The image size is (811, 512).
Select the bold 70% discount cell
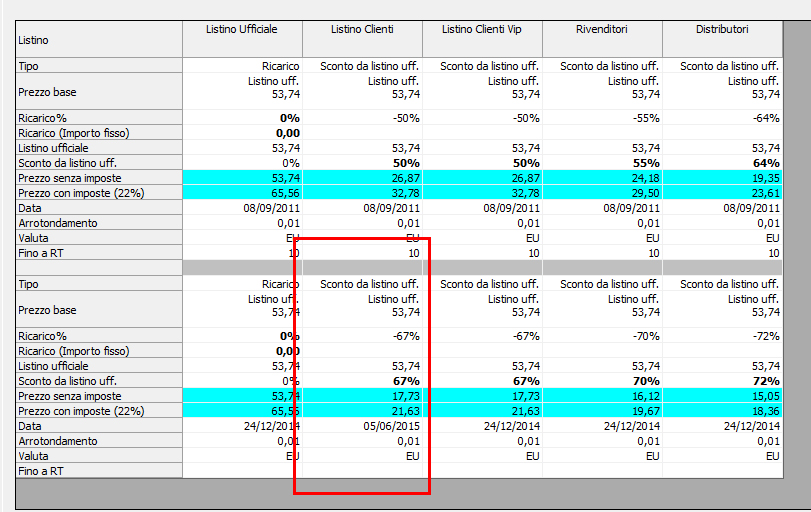(x=602, y=381)
